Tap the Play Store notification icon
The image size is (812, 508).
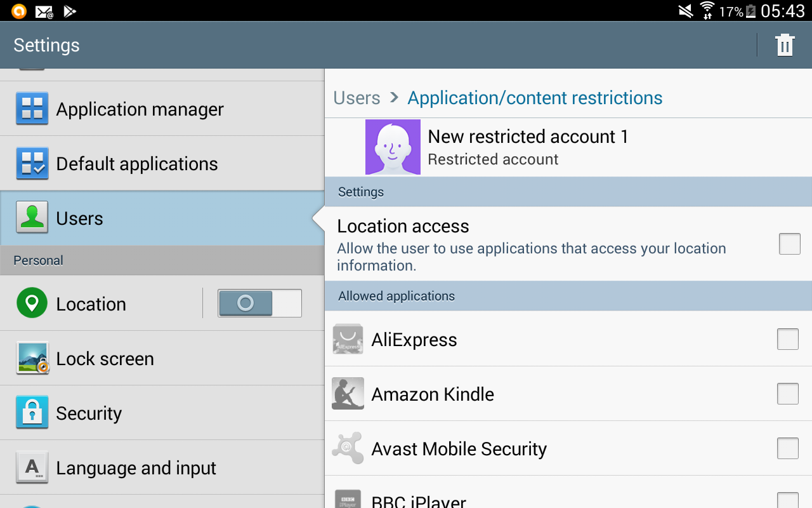click(70, 11)
